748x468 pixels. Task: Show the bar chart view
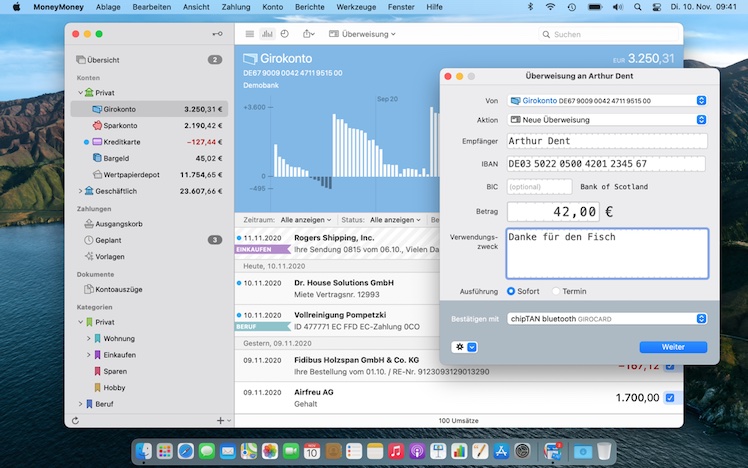click(x=267, y=34)
